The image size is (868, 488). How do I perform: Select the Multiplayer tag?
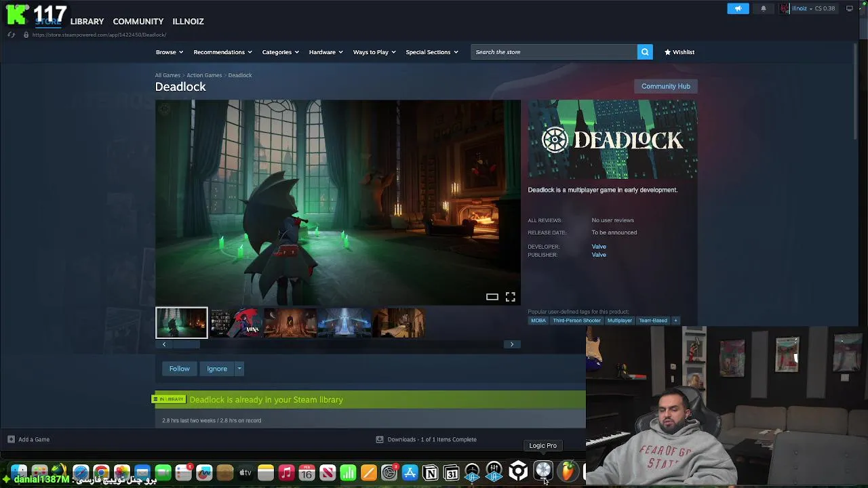coord(620,321)
